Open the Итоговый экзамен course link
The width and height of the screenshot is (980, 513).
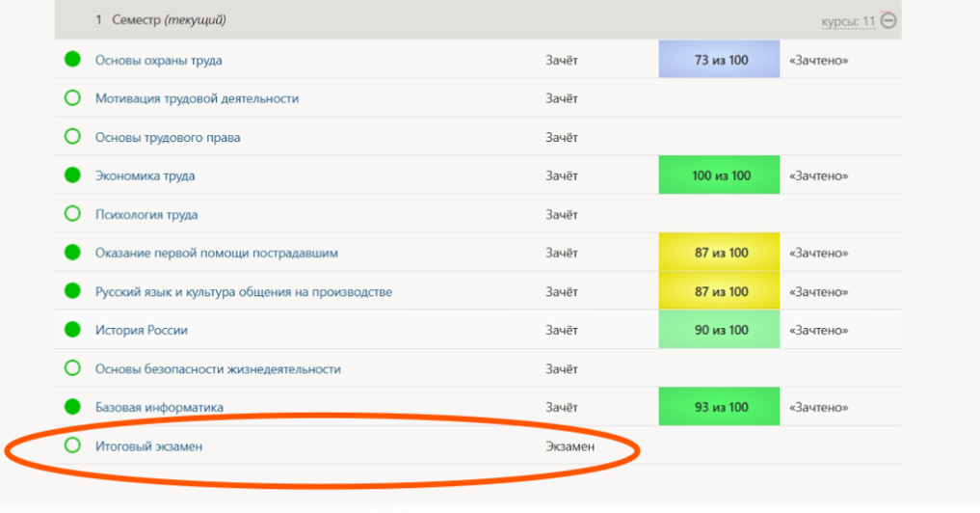tap(148, 446)
